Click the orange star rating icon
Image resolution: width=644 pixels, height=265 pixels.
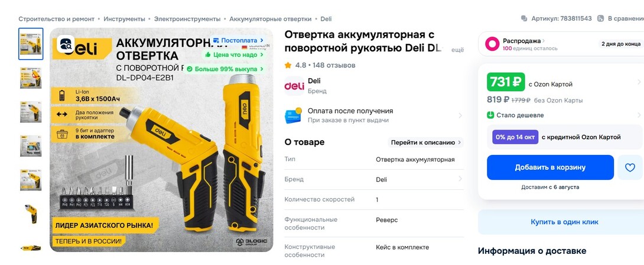tap(288, 65)
